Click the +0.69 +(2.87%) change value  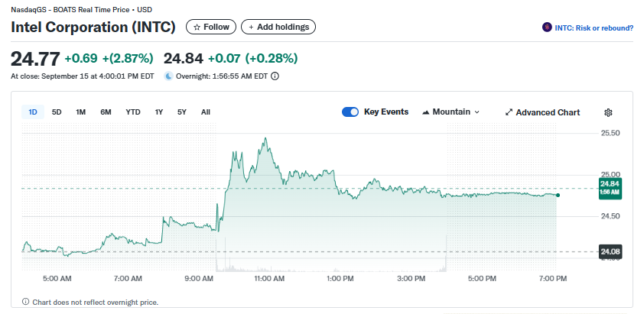click(109, 59)
